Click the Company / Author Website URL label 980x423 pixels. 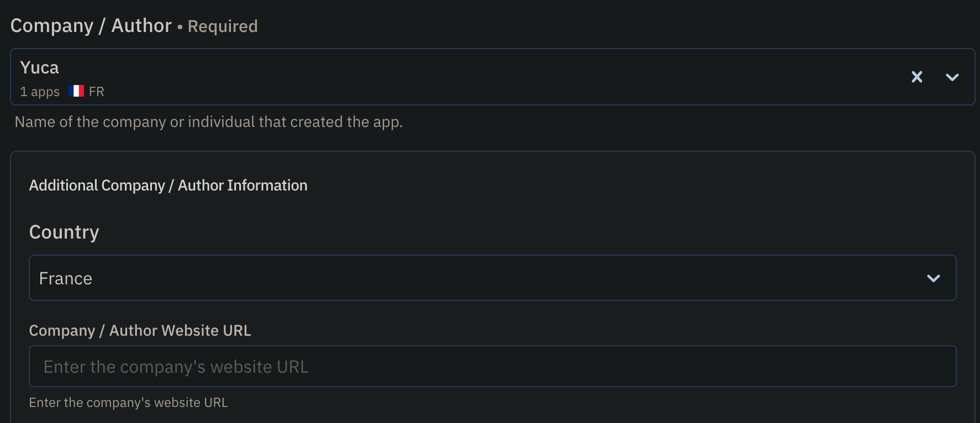pyautogui.click(x=140, y=330)
